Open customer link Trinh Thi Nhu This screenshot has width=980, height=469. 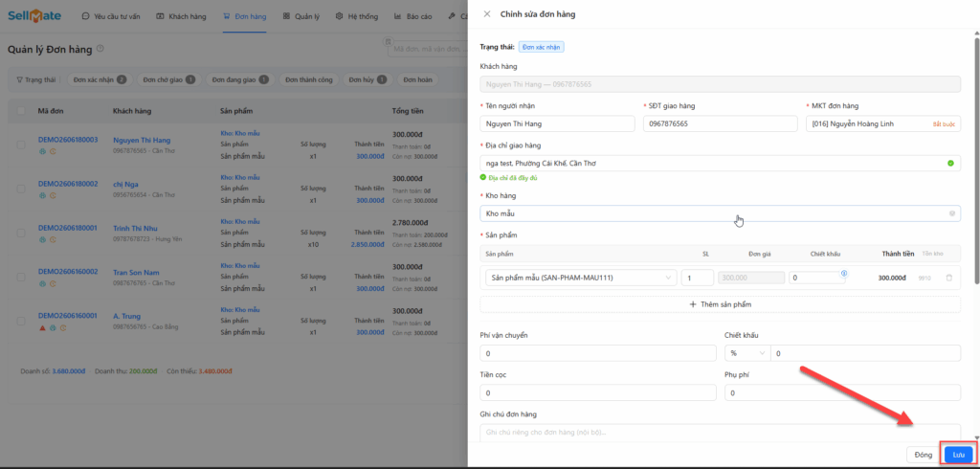[134, 228]
